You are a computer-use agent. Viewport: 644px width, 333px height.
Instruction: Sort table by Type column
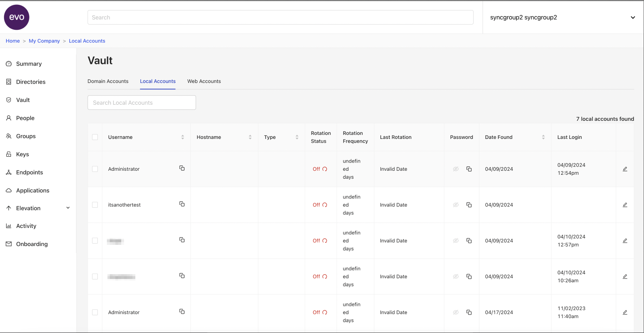point(297,137)
